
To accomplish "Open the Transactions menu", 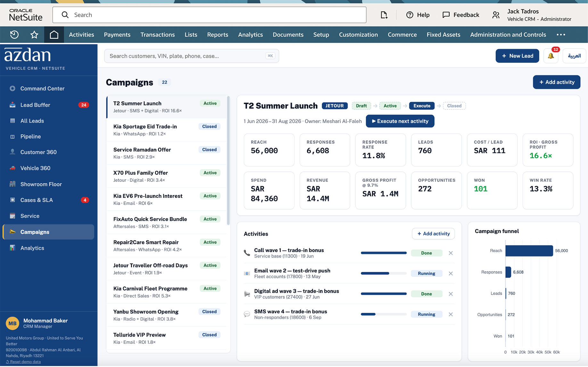I will tap(158, 35).
